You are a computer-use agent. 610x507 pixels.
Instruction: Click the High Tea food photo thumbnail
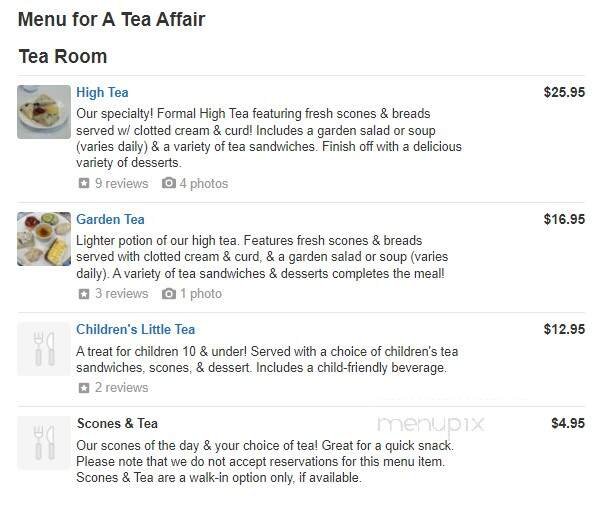44,112
